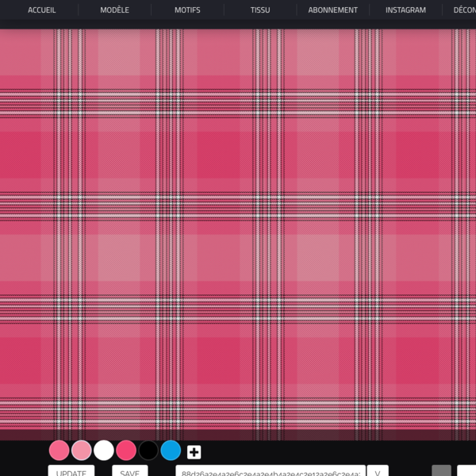Select the black color swatch

pos(148,451)
